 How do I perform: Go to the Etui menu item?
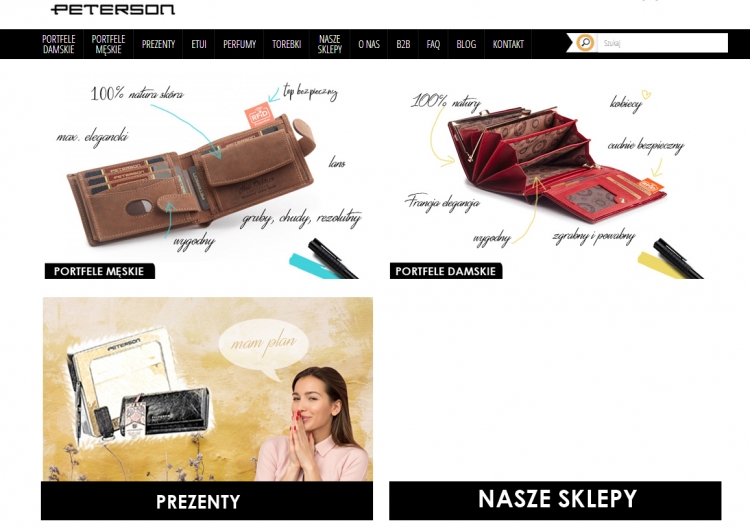pyautogui.click(x=199, y=44)
